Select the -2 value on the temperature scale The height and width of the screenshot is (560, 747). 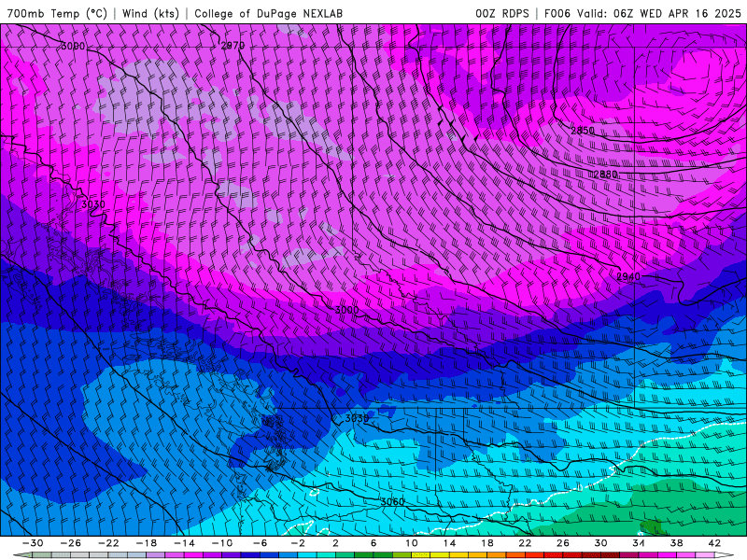pos(298,543)
